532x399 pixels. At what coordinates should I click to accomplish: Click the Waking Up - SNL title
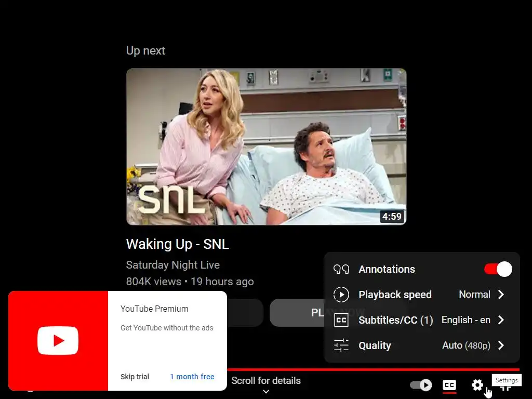178,244
